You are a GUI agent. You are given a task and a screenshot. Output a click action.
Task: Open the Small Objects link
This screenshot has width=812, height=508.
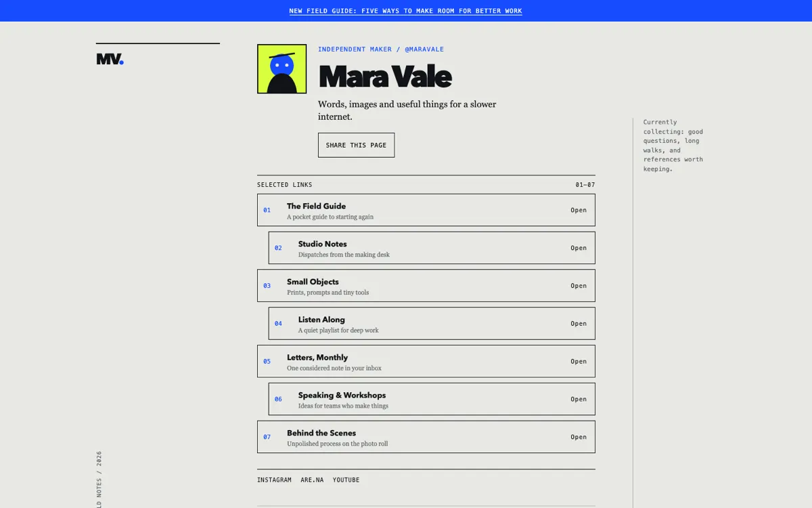point(426,286)
